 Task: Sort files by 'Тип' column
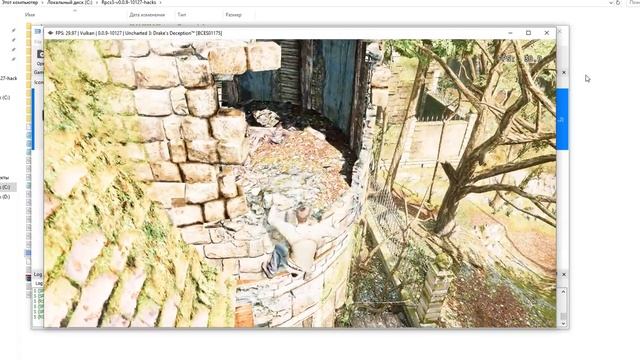click(182, 15)
